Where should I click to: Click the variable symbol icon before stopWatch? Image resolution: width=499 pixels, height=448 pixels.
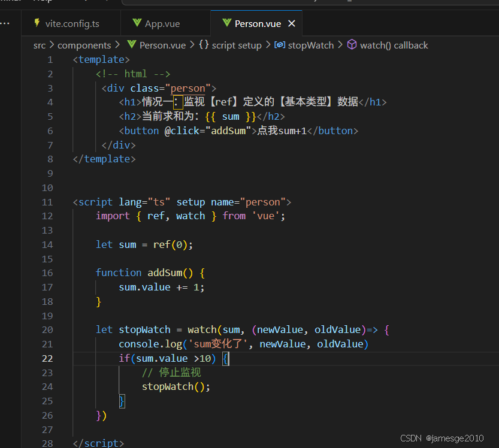(x=280, y=45)
